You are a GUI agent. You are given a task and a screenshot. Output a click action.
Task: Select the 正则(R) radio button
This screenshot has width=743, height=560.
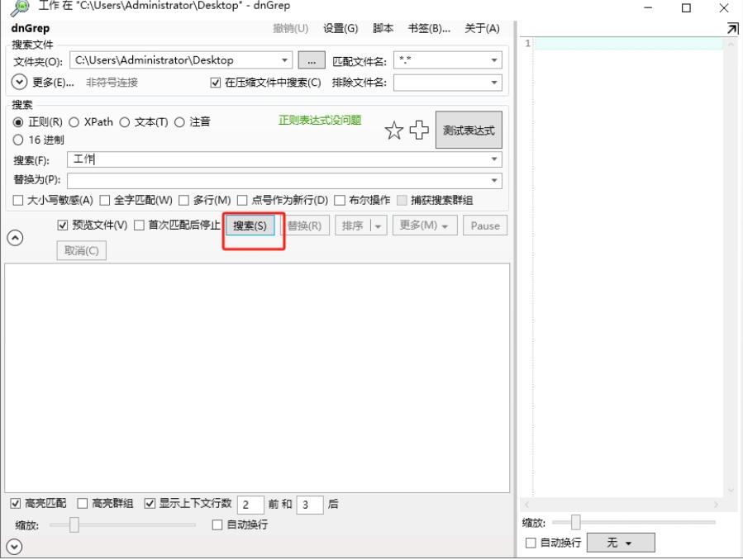(x=18, y=122)
